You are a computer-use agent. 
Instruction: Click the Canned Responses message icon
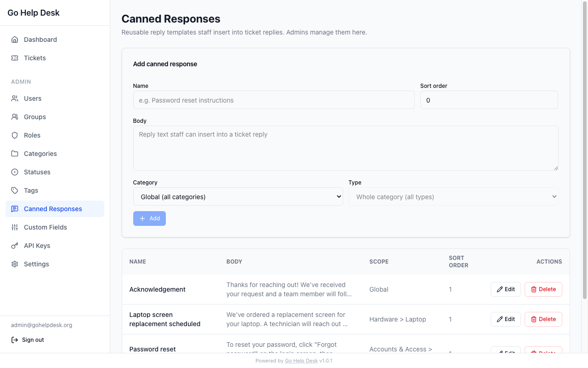[x=15, y=209]
